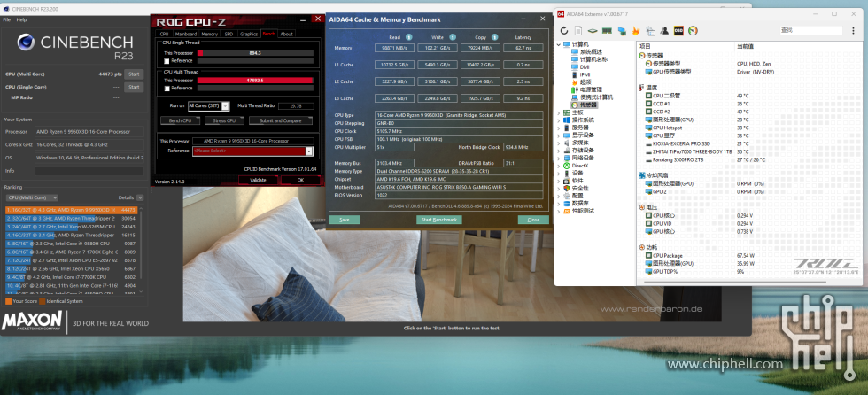Switch to CPU-Z SPD tab
868x395 pixels.
[x=229, y=34]
